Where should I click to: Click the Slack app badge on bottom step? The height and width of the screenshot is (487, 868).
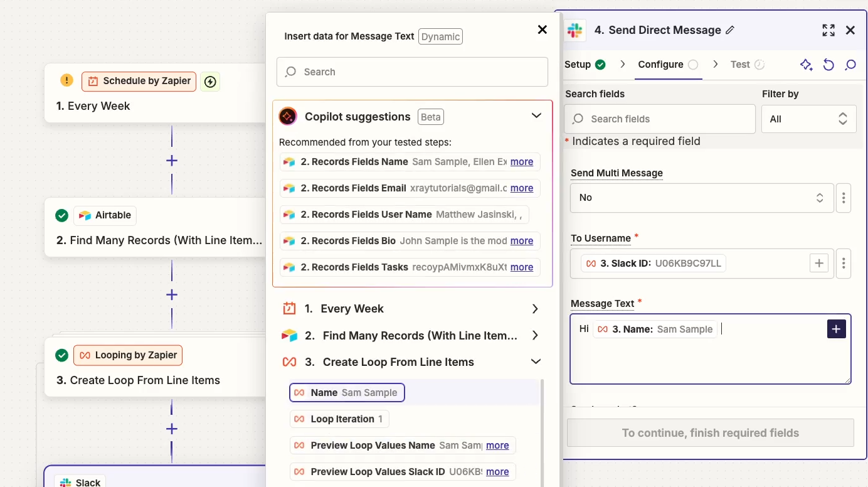[81, 482]
